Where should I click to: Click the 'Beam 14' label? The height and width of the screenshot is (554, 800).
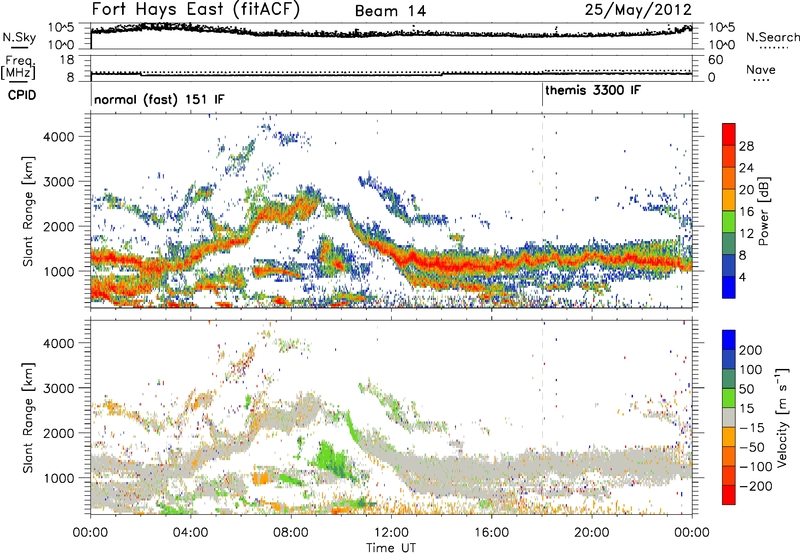tap(390, 11)
